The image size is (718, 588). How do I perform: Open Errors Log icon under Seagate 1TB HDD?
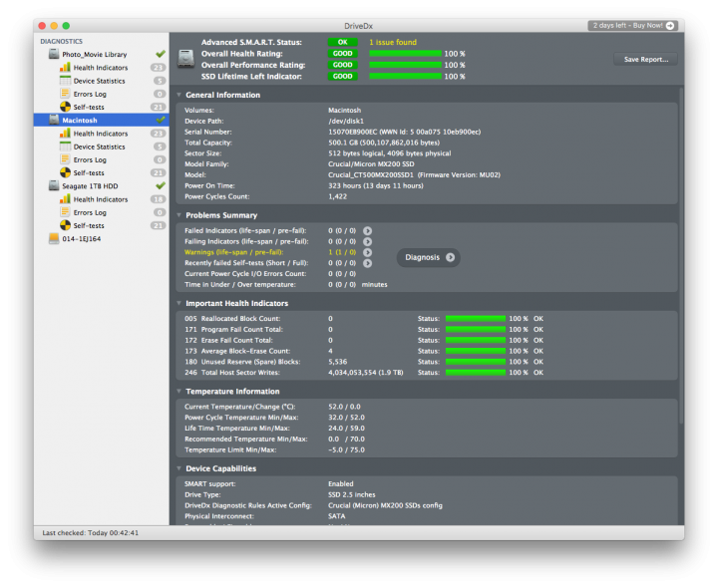[x=65, y=212]
